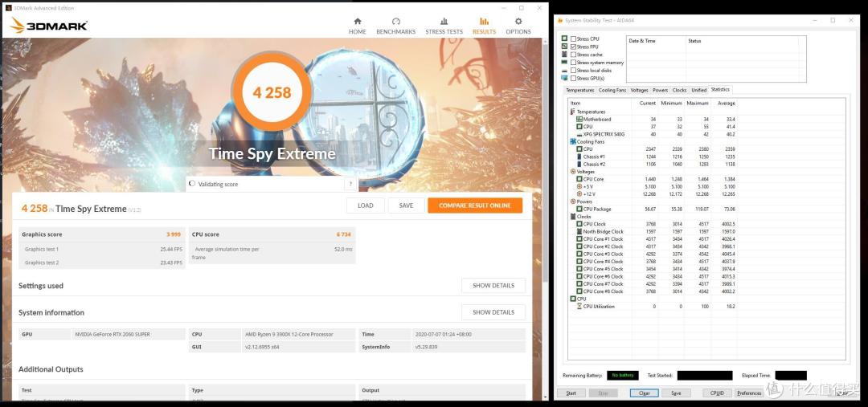Open the HOME section in 3DMark
Viewport: 868px width, 407px height.
coord(357,26)
